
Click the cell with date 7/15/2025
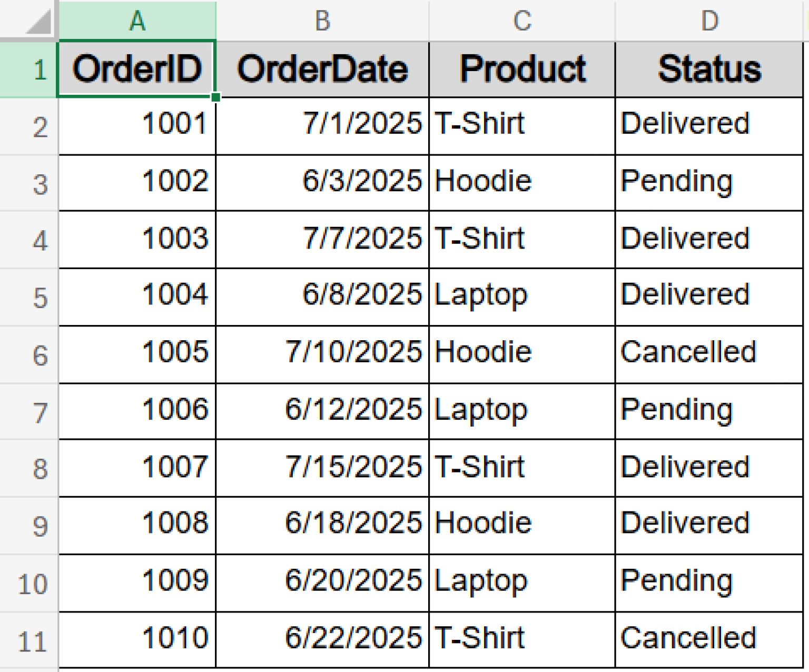(321, 468)
